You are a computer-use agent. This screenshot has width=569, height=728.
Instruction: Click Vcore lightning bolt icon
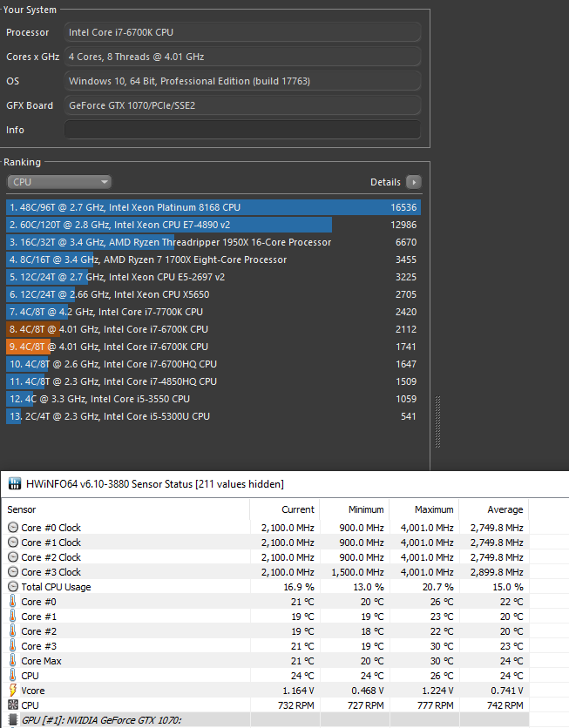(13, 691)
